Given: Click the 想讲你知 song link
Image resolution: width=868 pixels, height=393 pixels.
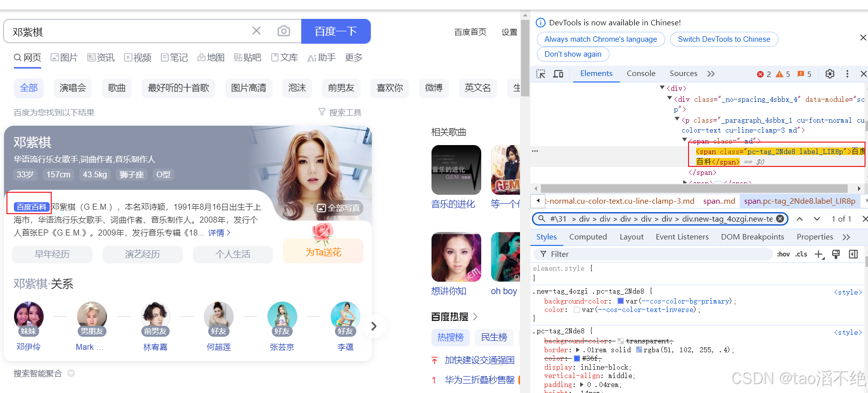Looking at the screenshot, I should 449,291.
